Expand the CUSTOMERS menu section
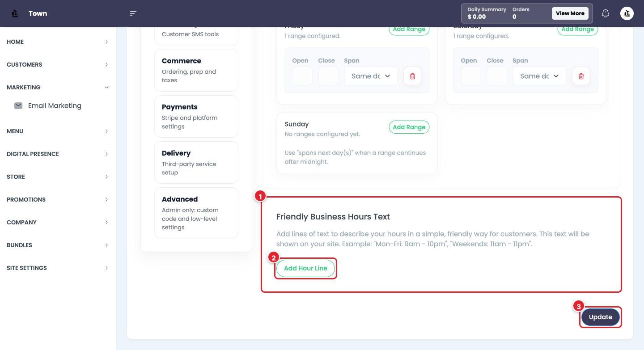 click(58, 64)
